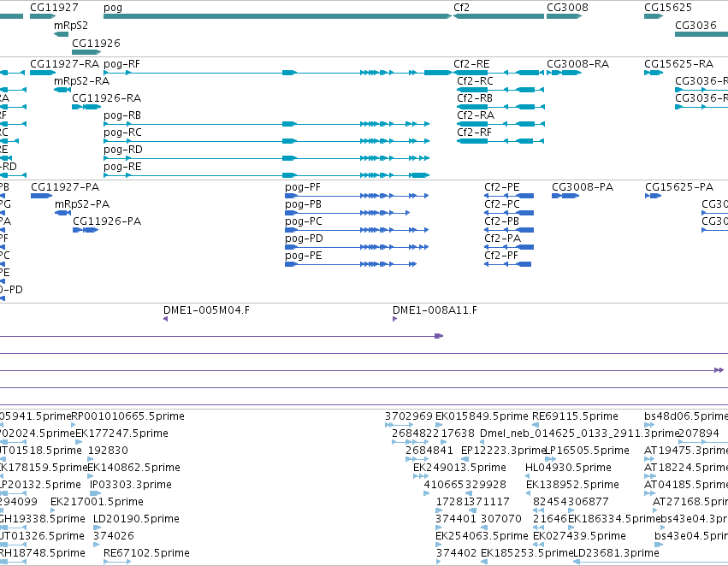Open the CG11926-RA transcript label

click(106, 98)
